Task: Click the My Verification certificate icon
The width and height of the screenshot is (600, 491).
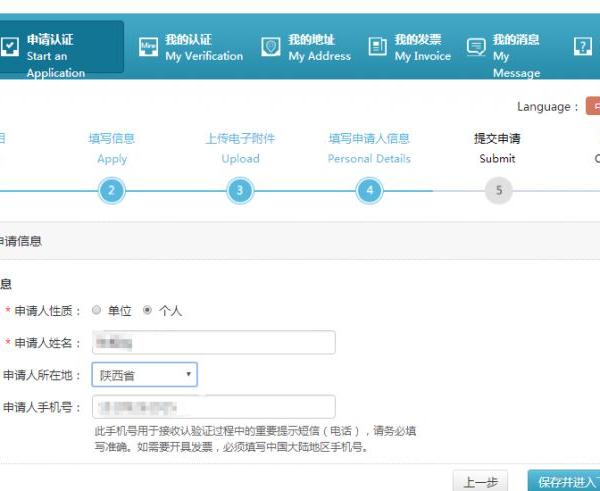Action: click(149, 47)
